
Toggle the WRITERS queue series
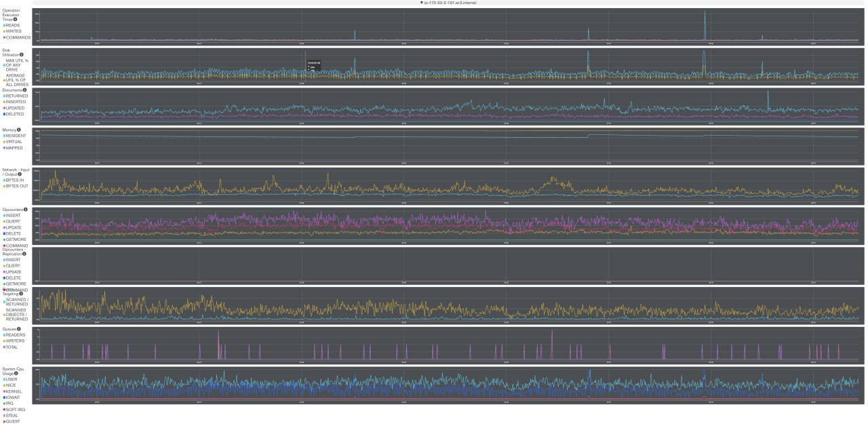pyautogui.click(x=14, y=341)
